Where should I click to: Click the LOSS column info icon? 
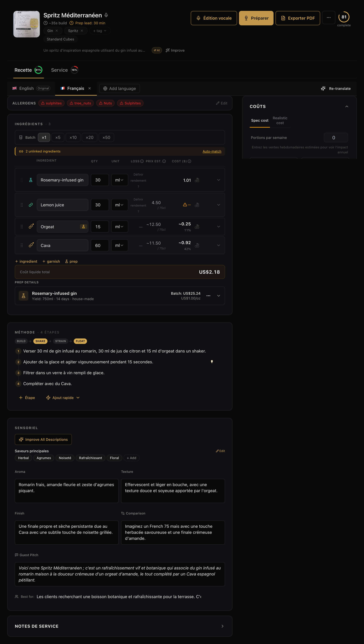click(x=142, y=161)
